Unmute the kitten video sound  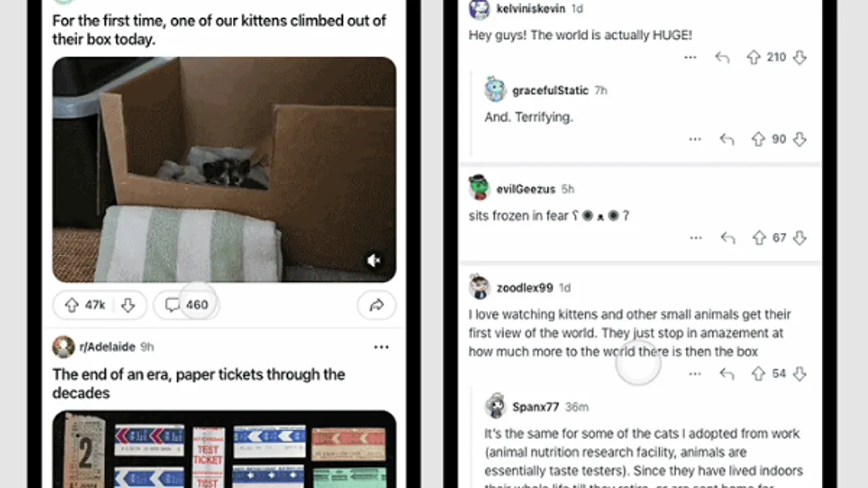(374, 260)
